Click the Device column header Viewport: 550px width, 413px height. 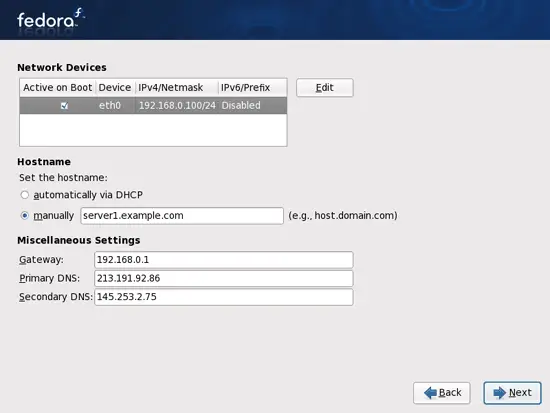115,87
